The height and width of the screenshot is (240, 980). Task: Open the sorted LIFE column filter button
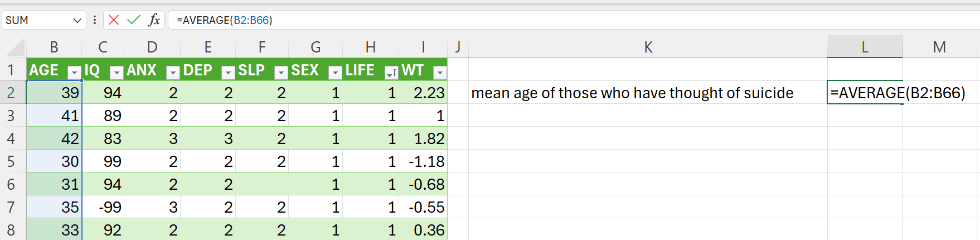pyautogui.click(x=391, y=73)
